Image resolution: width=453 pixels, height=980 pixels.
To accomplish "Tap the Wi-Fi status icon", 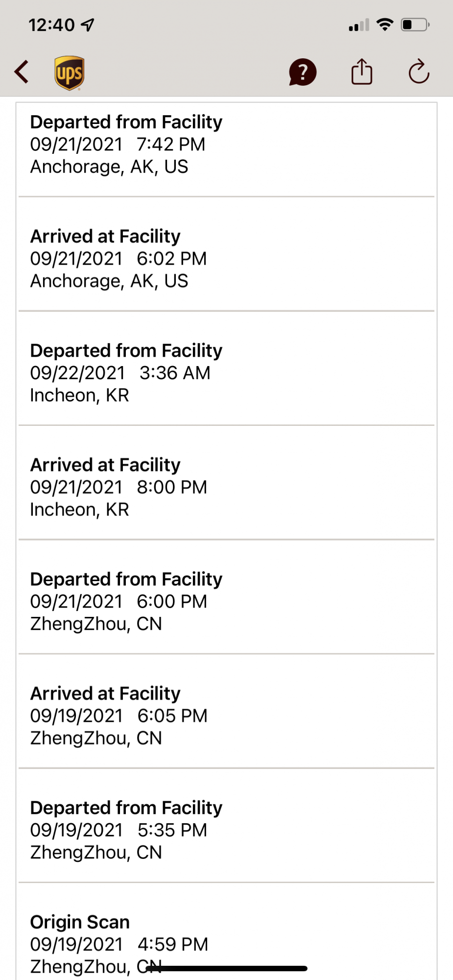I will tap(385, 24).
